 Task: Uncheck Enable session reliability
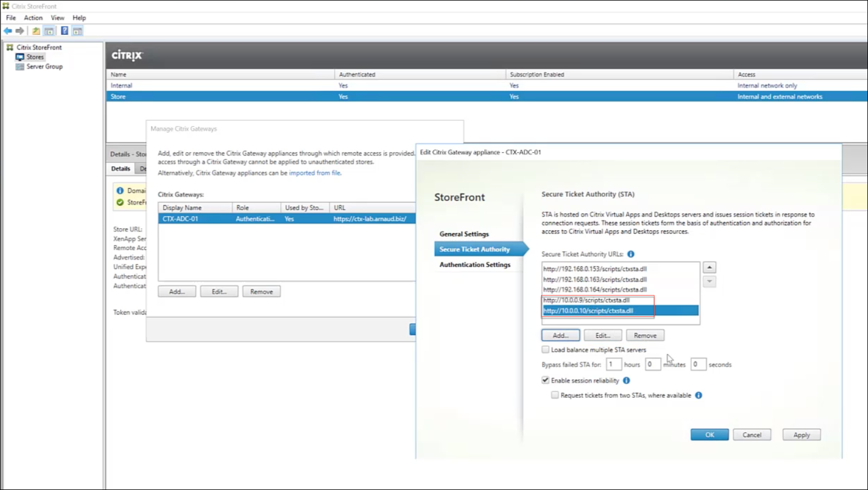546,380
